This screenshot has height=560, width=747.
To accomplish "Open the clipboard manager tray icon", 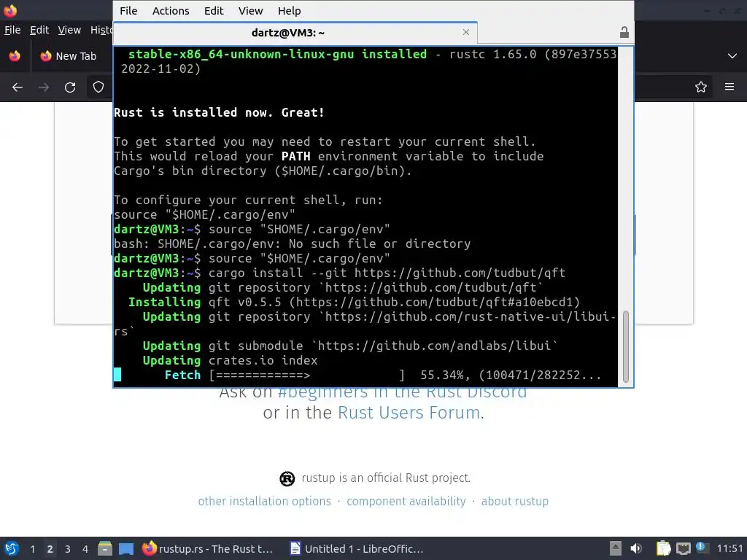I will 663,548.
